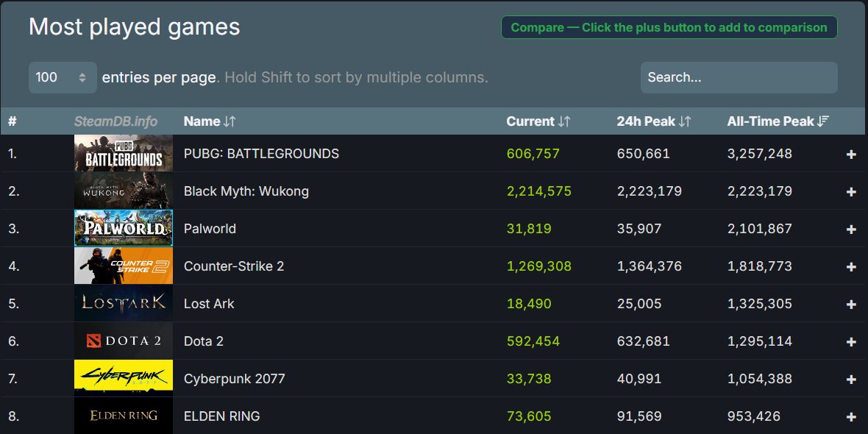Add PUBG: BATTLEGROUNDS to comparison with plus icon

pos(850,154)
